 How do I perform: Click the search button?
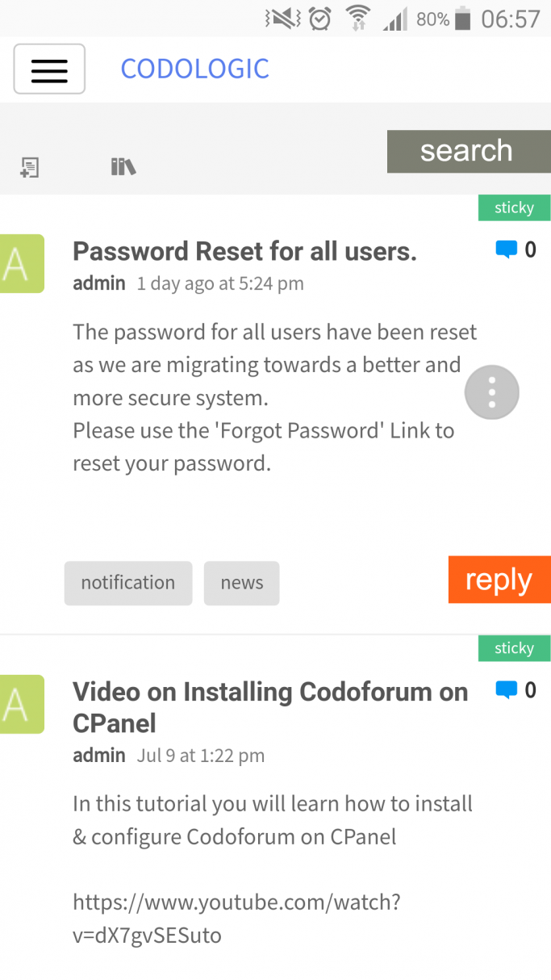469,151
